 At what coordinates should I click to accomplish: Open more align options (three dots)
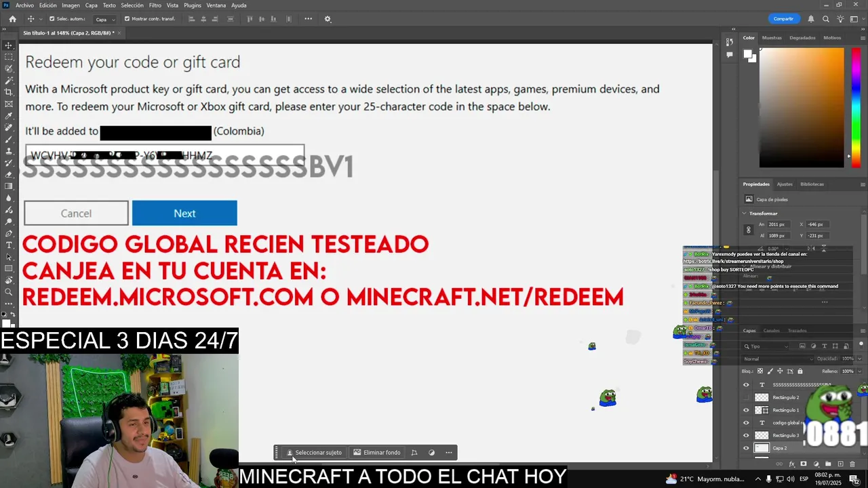pyautogui.click(x=309, y=19)
